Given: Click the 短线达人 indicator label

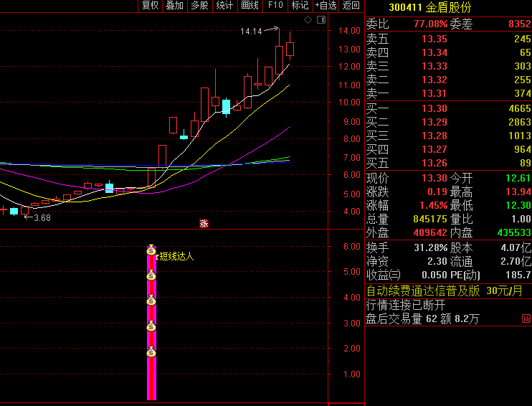Looking at the screenshot, I should click(x=176, y=256).
